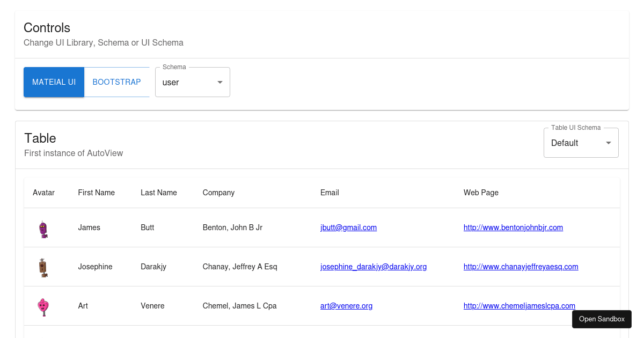Viewport: 644px width, 338px height.
Task: Visit the bentonjohnbjr.com web page link
Action: click(513, 227)
